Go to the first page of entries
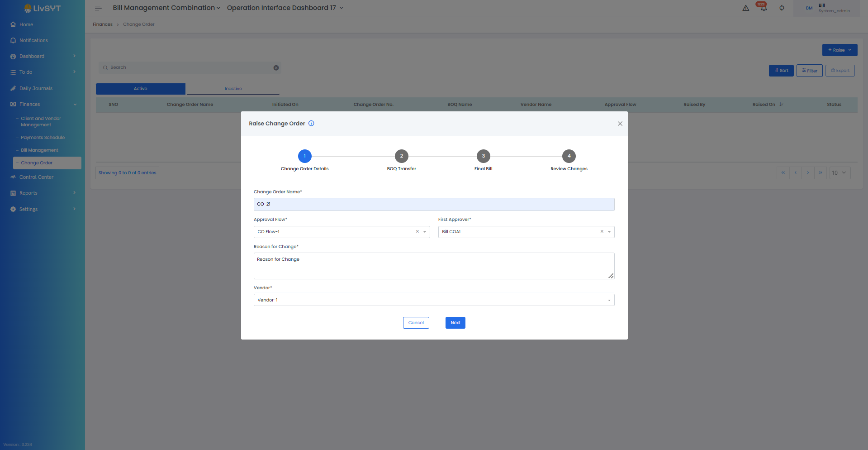The height and width of the screenshot is (450, 868). pos(783,172)
